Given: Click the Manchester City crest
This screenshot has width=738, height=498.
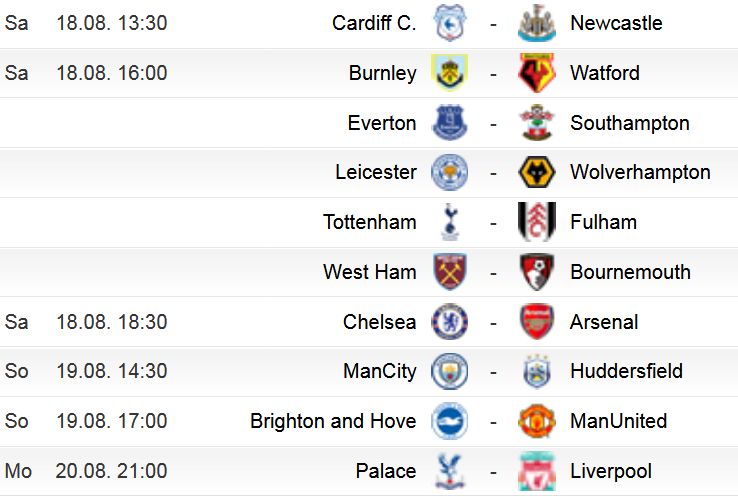Looking at the screenshot, I should pyautogui.click(x=449, y=371).
